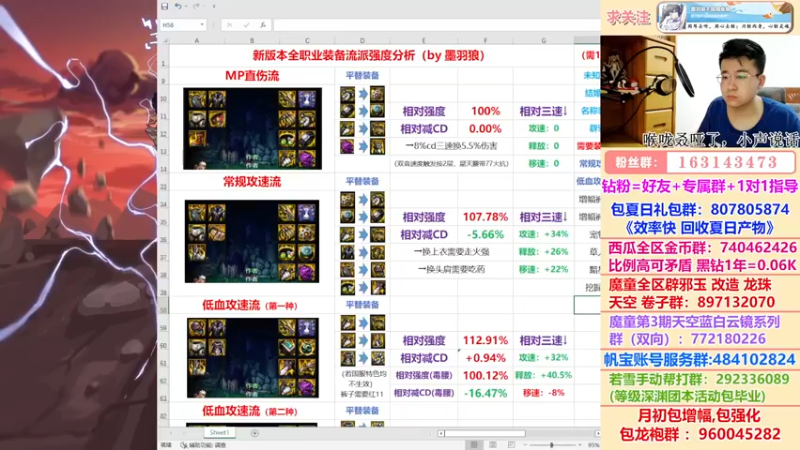Screen dimensions: 800x450
Task: Click the Save icon in the quick access toolbar
Action: (164, 6)
